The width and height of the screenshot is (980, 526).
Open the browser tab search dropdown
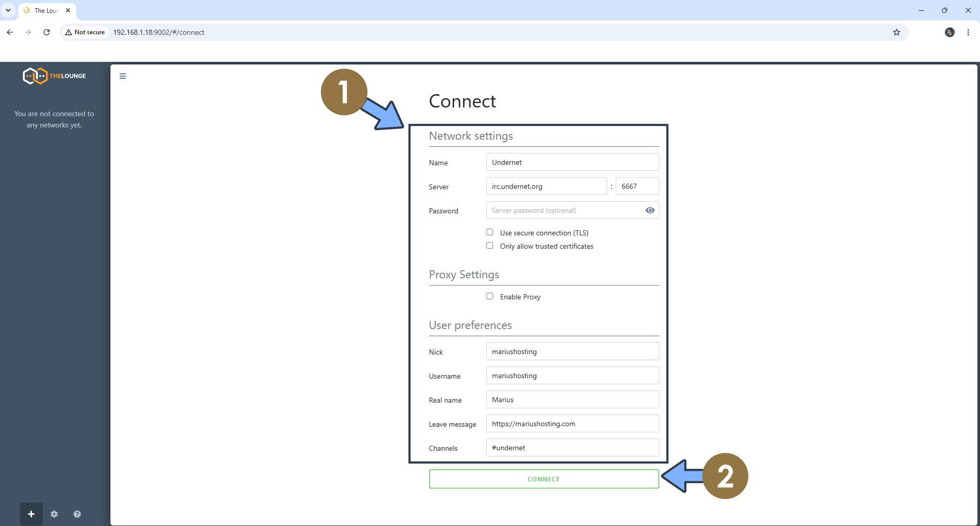tap(8, 10)
